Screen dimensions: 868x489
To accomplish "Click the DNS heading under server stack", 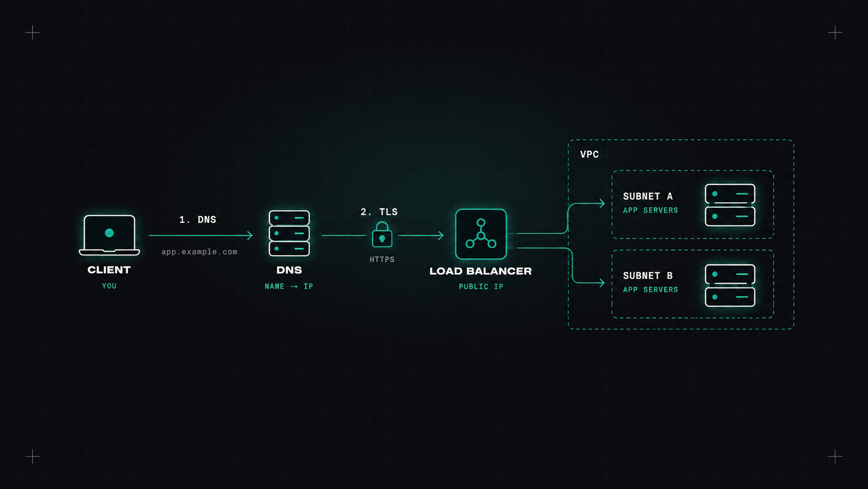I will (289, 270).
